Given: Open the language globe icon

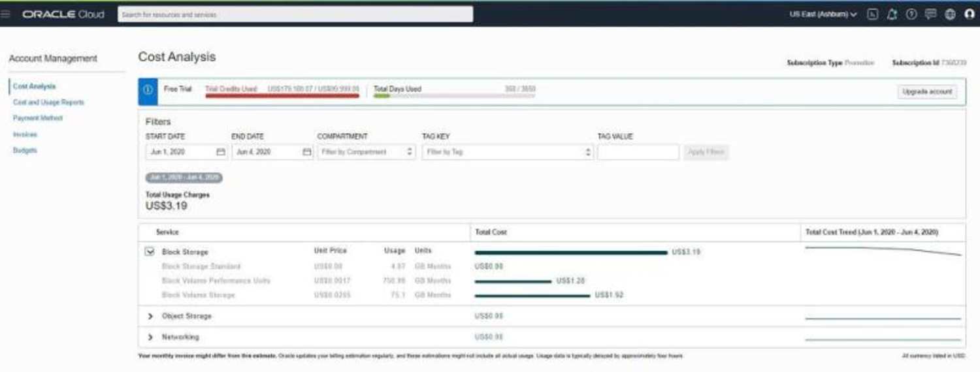Looking at the screenshot, I should [950, 14].
